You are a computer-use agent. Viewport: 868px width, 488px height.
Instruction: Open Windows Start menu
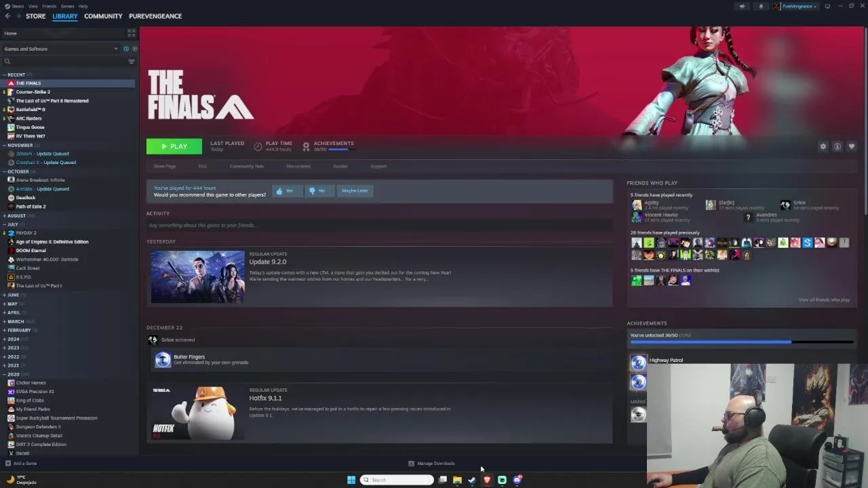[351, 480]
